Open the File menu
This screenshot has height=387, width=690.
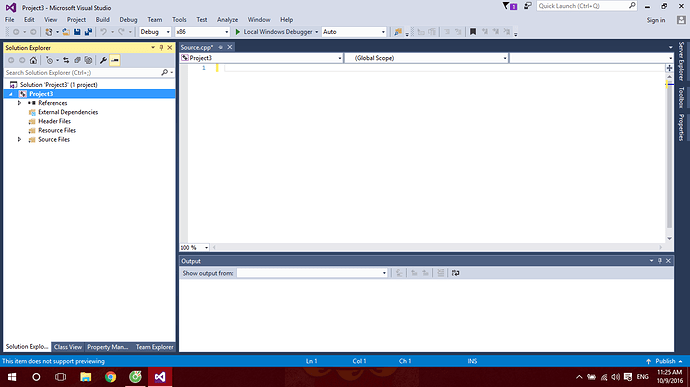(9, 20)
